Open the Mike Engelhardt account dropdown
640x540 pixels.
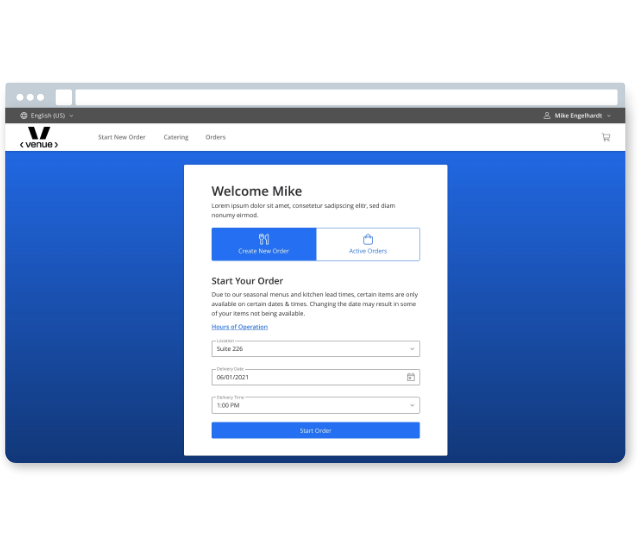click(580, 116)
